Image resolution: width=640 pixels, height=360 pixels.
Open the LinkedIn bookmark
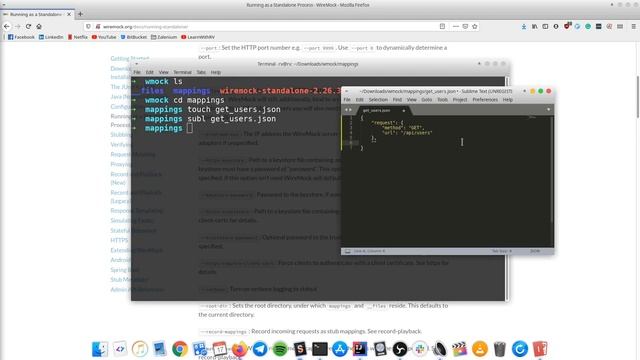(x=51, y=37)
